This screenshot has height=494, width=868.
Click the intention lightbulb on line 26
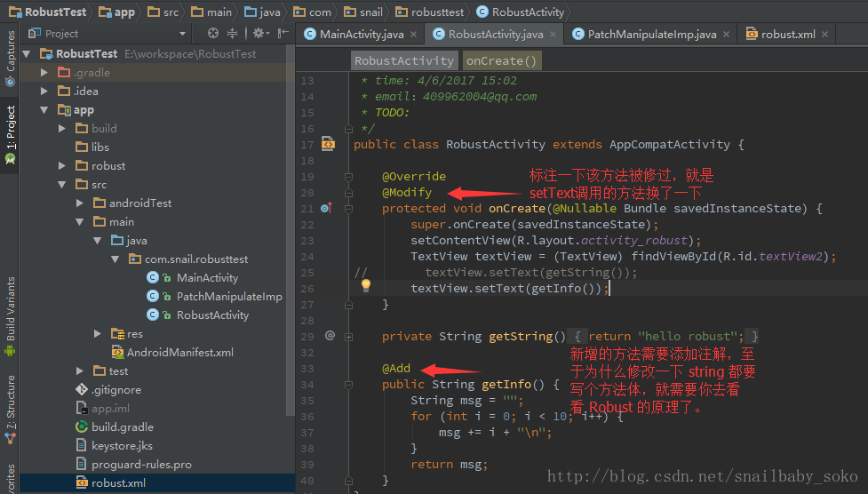[x=366, y=285]
